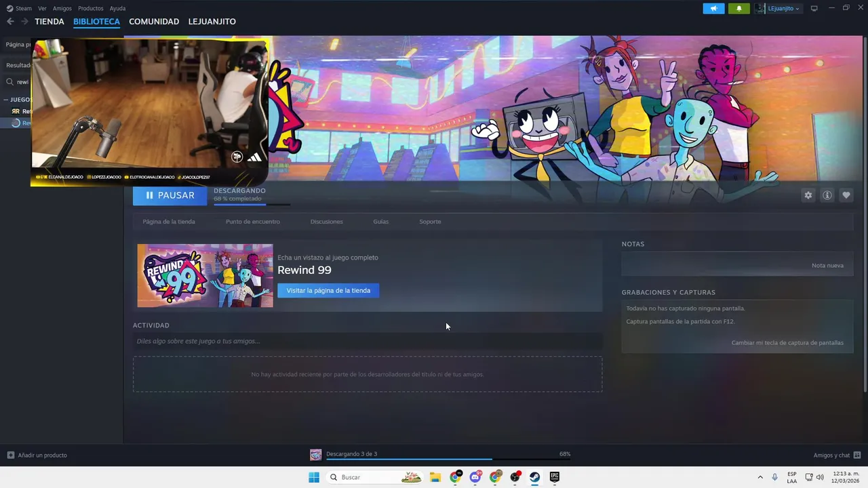The image size is (868, 488).
Task: Expand the LEjuanjito account dropdown
Action: point(783,8)
